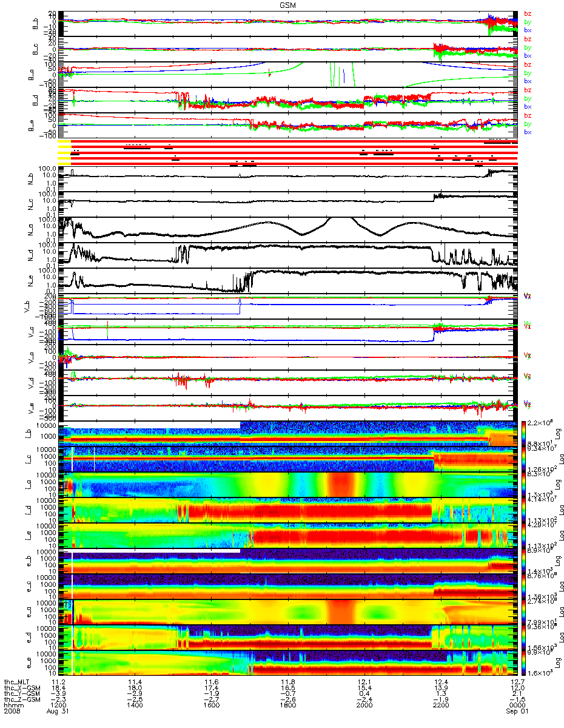Select the V_b velocity axis label
564x728 pixels.
point(27,306)
